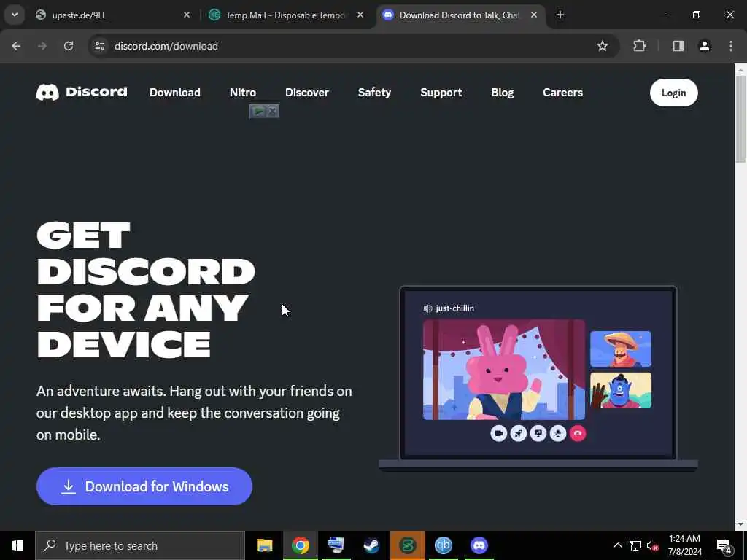Open the orange-highlighted green taskbar app
This screenshot has height=560, width=747.
(407, 545)
